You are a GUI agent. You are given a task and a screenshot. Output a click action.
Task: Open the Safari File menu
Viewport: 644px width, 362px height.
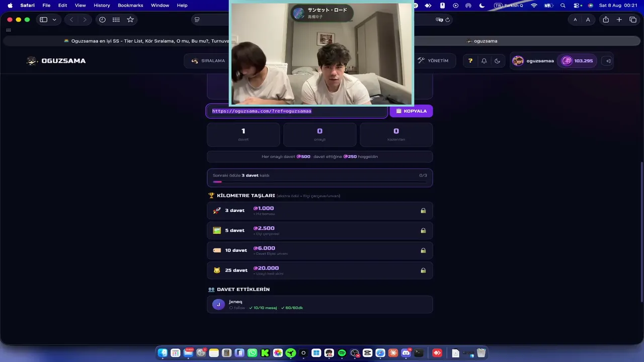click(x=46, y=6)
